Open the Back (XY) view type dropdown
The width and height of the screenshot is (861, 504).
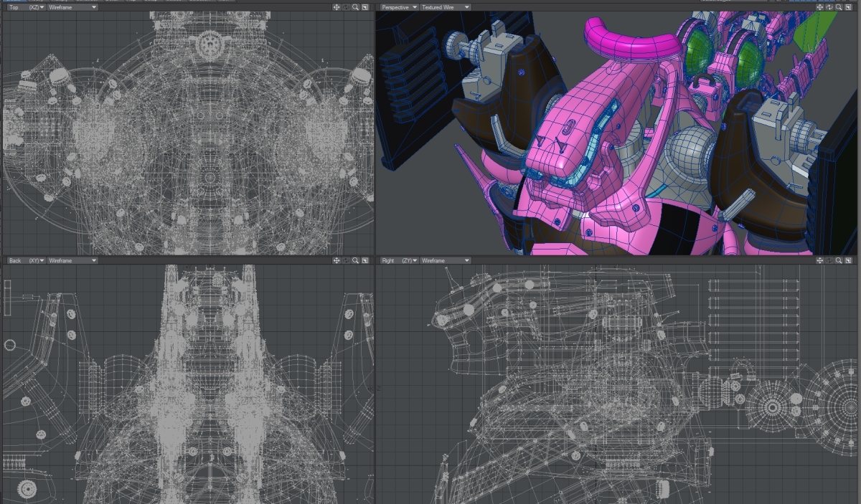26,260
